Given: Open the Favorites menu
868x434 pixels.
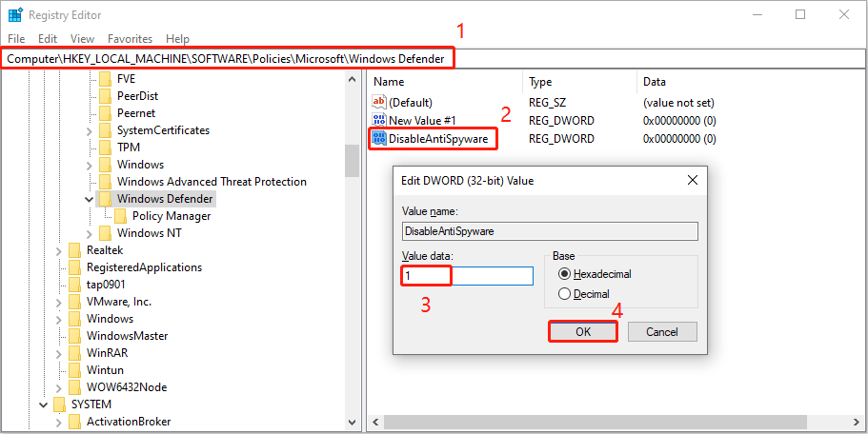Looking at the screenshot, I should click(131, 39).
